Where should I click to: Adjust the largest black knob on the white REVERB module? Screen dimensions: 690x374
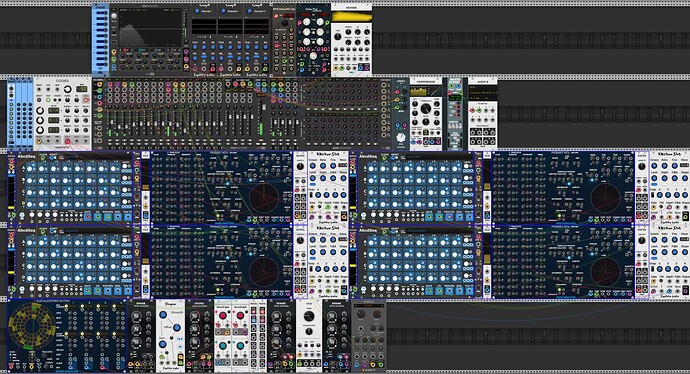338,36
